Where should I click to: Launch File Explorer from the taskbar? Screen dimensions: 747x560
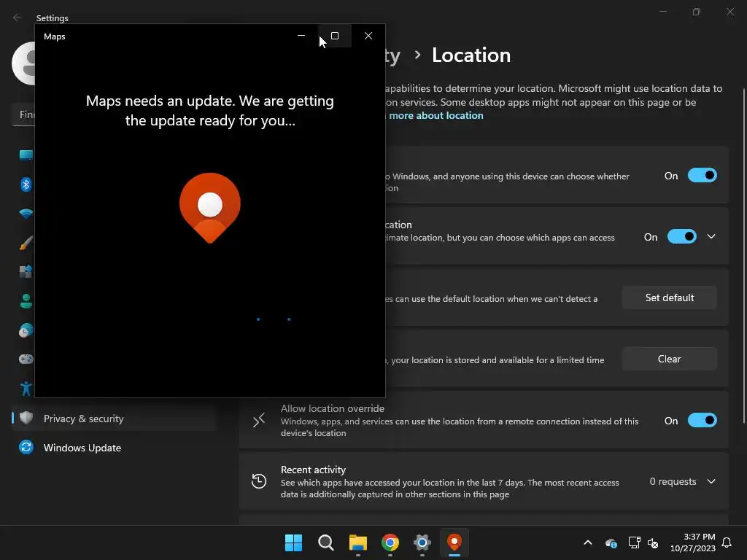click(x=357, y=542)
